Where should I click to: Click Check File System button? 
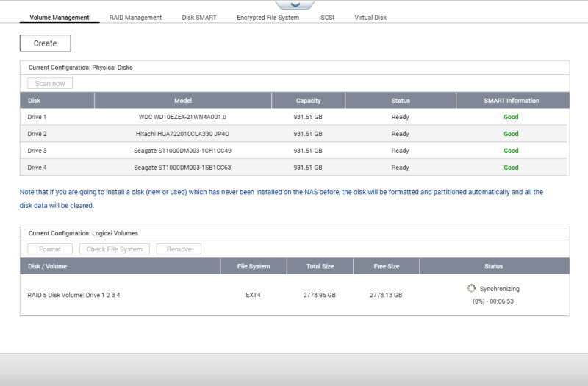115,249
